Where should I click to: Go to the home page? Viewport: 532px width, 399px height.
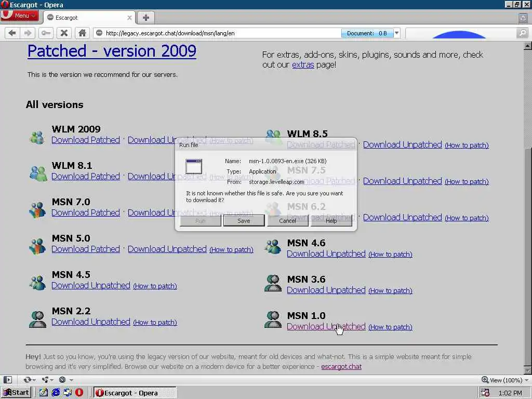point(82,33)
